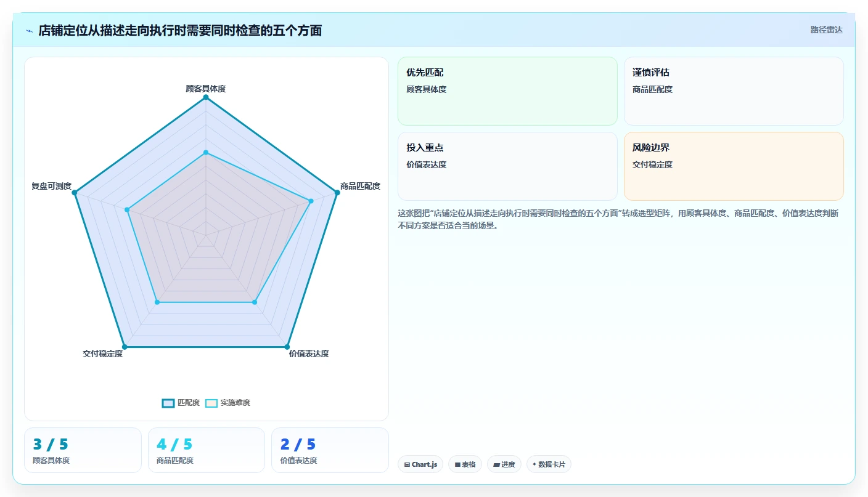Toggle the 实施难度 legend item
The width and height of the screenshot is (868, 497).
click(227, 403)
